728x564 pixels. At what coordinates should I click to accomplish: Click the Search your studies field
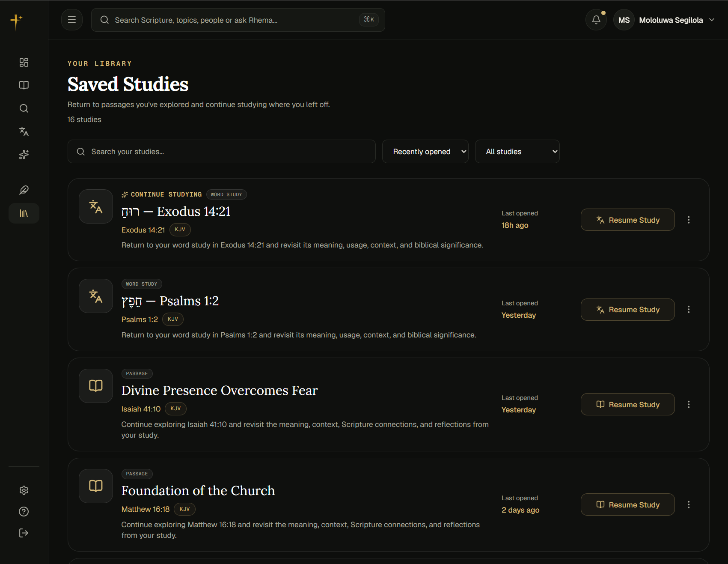pyautogui.click(x=222, y=151)
